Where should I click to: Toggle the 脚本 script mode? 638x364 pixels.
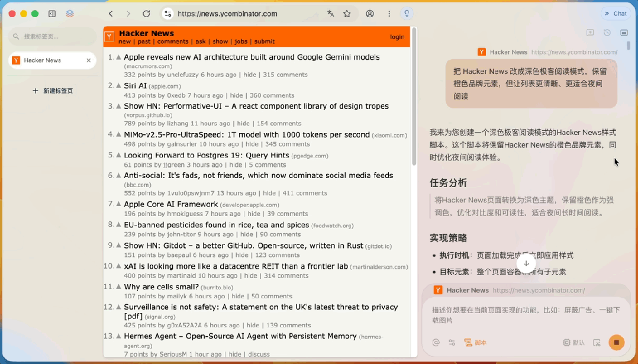pos(475,343)
